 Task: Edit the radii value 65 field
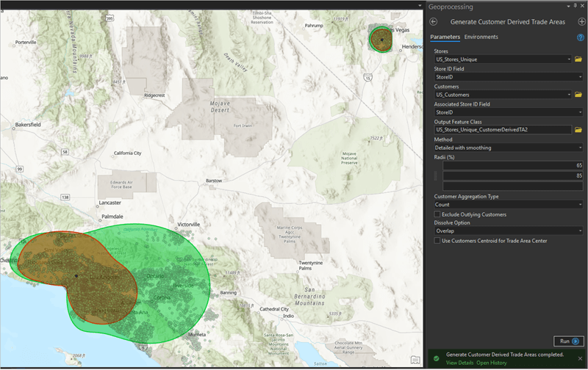(x=512, y=165)
